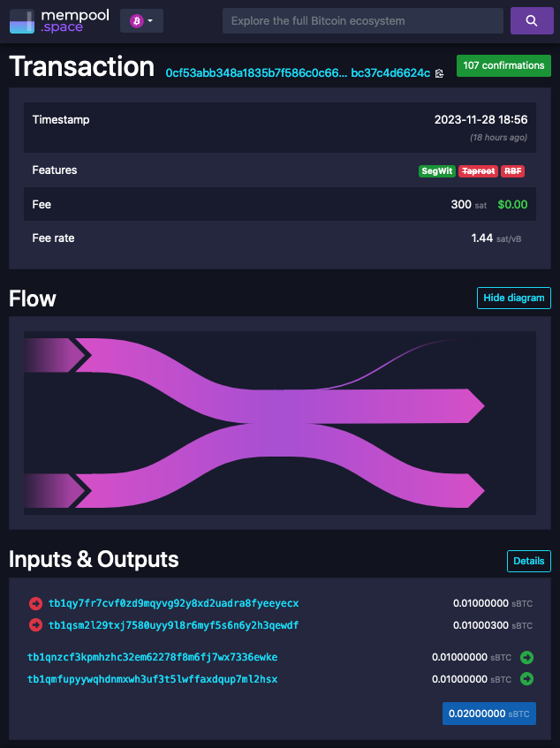
Task: Click the purple Bitcoin network icon
Action: point(137,21)
